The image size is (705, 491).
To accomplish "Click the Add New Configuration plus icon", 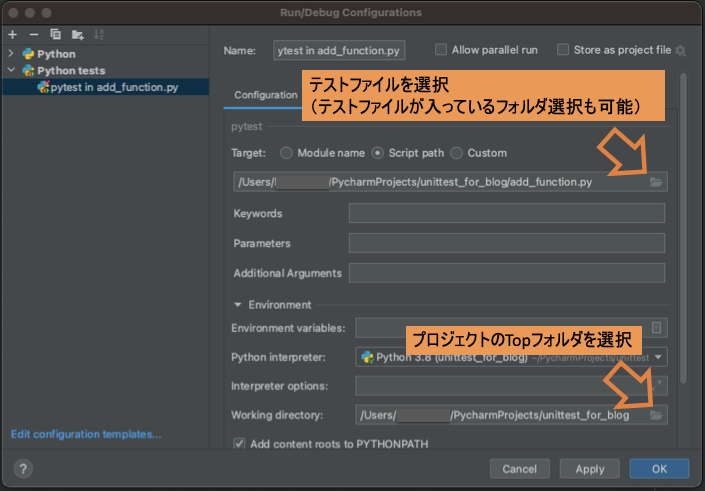I will click(13, 35).
